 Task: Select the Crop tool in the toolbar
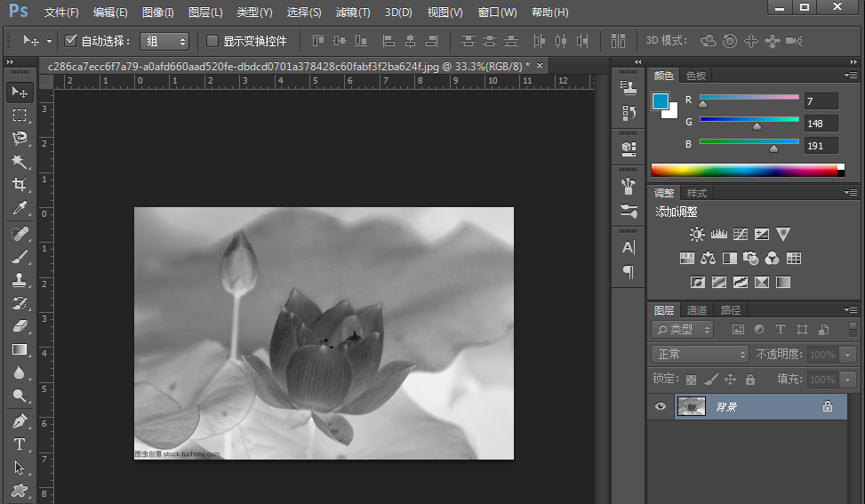[x=19, y=185]
